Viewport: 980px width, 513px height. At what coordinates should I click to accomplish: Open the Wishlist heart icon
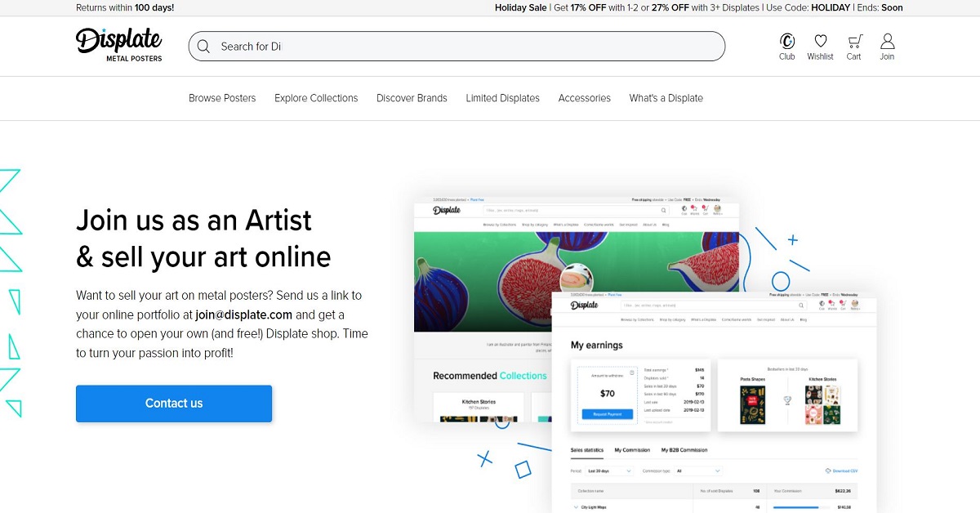[x=820, y=42]
